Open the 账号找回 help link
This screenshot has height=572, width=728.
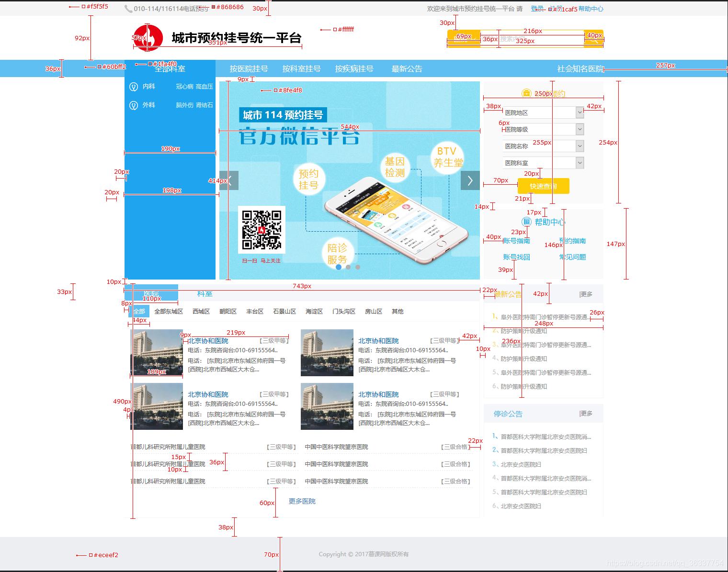point(516,257)
